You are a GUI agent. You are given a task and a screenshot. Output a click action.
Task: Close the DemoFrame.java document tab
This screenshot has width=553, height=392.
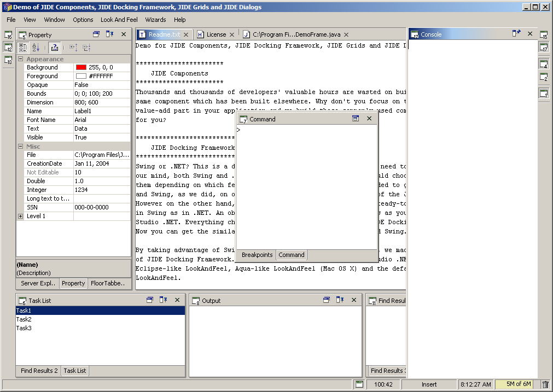tap(346, 34)
